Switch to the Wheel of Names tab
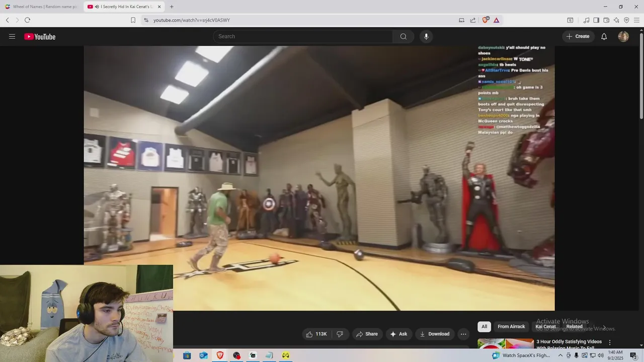The width and height of the screenshot is (644, 362). click(x=41, y=7)
